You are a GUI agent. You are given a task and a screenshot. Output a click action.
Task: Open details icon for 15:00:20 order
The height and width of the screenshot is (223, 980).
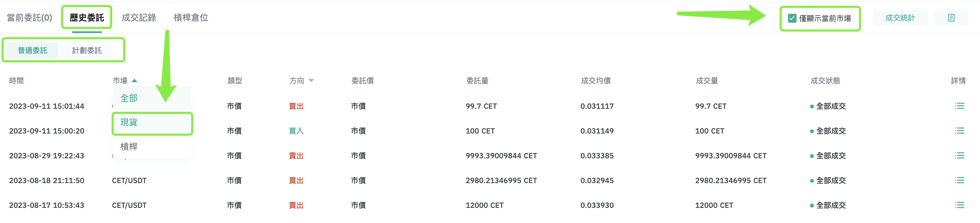(959, 131)
